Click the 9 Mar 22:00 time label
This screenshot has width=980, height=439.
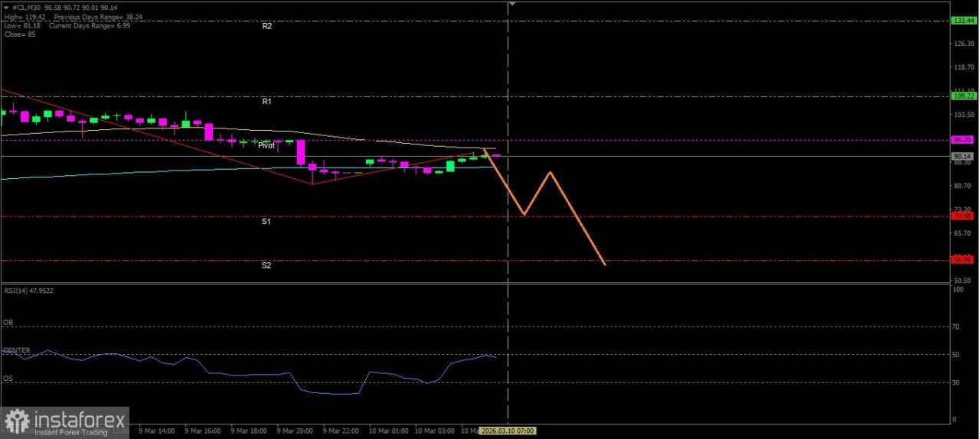[340, 431]
